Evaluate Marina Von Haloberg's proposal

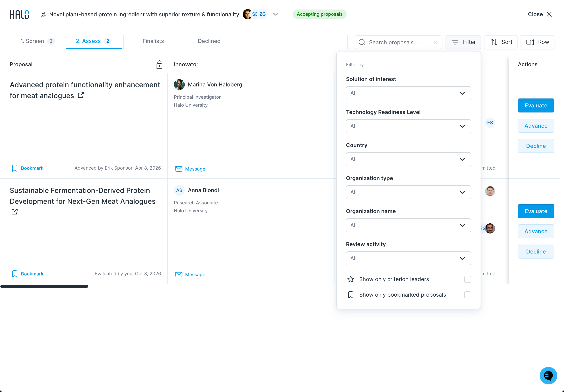click(x=536, y=106)
